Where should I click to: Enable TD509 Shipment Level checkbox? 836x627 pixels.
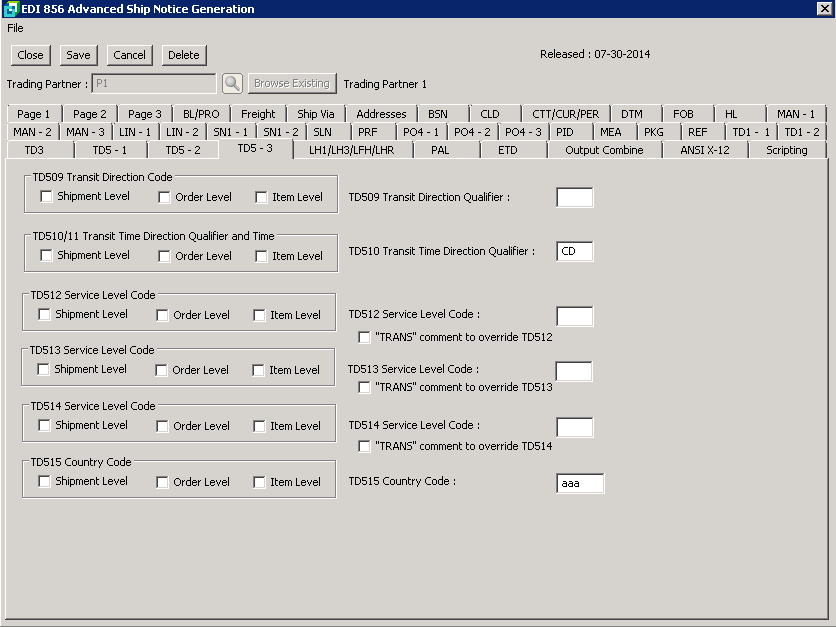point(46,197)
